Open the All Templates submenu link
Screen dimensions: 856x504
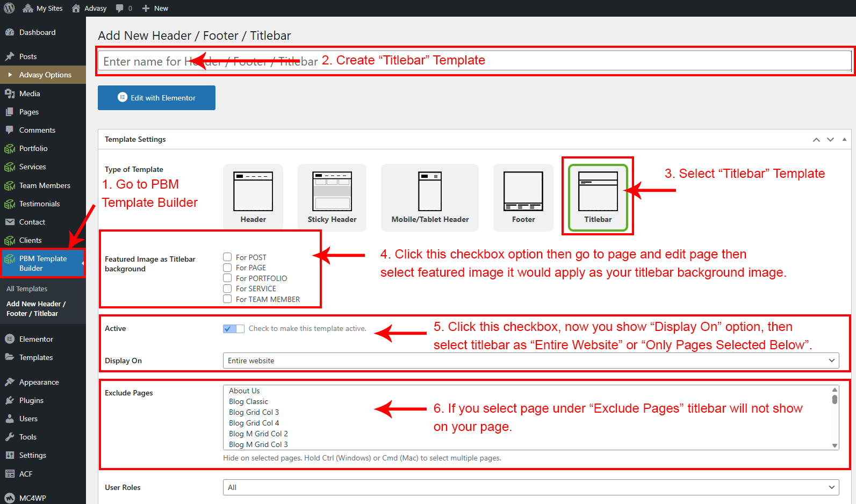click(27, 289)
